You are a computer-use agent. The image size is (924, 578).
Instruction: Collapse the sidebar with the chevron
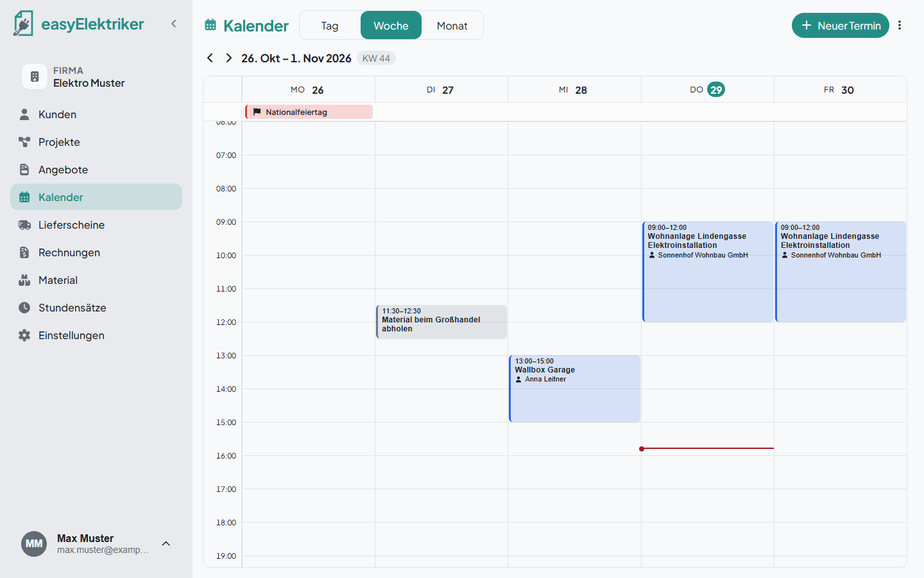[173, 24]
